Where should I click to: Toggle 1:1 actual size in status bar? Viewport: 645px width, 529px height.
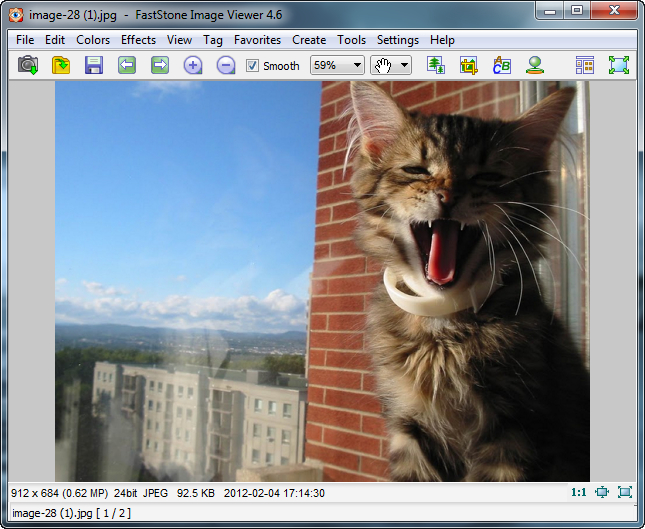(x=578, y=492)
